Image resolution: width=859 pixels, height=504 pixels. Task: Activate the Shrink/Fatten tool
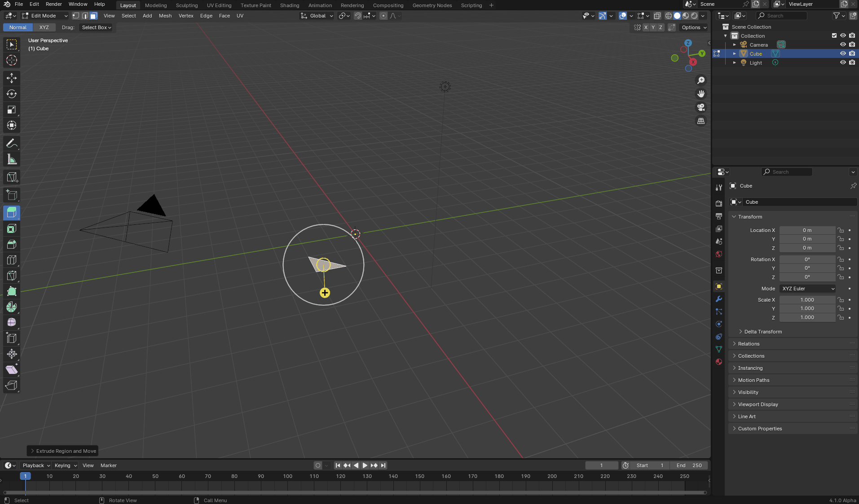[x=12, y=354]
